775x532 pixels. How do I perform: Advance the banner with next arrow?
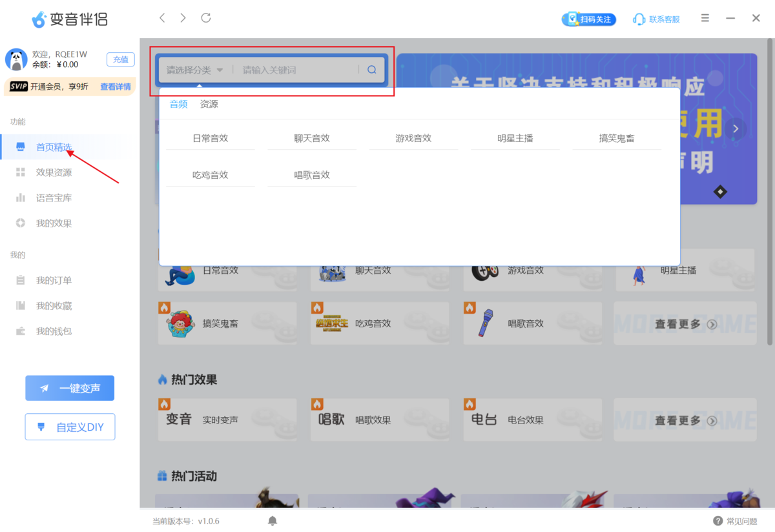(x=735, y=128)
